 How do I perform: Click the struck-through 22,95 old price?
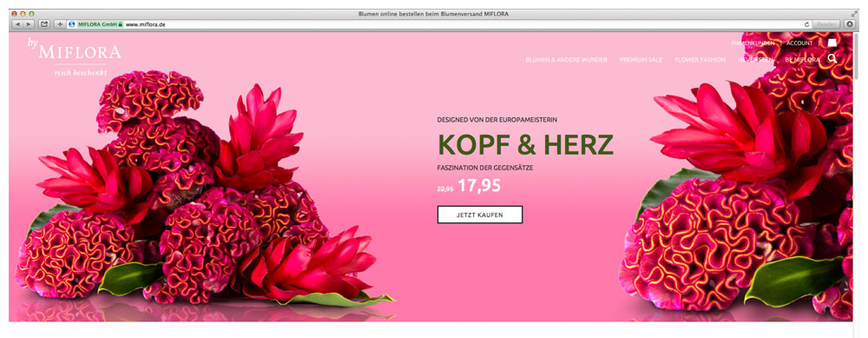click(x=445, y=189)
